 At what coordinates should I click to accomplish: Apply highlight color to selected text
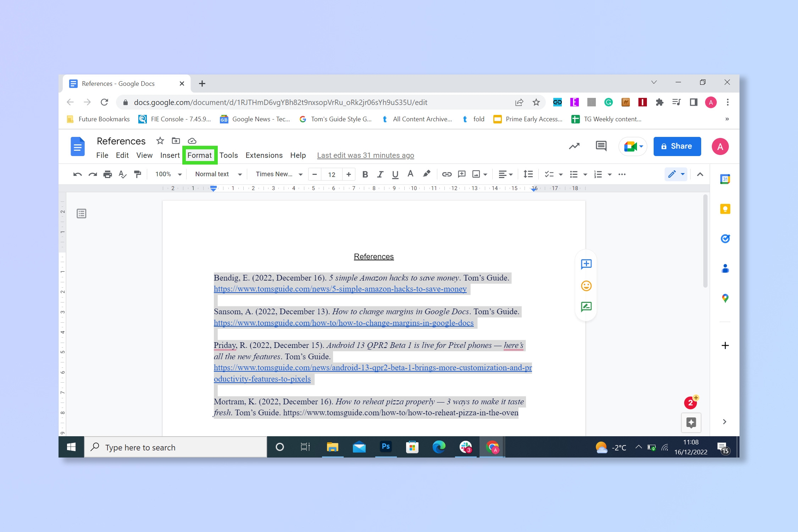(427, 174)
